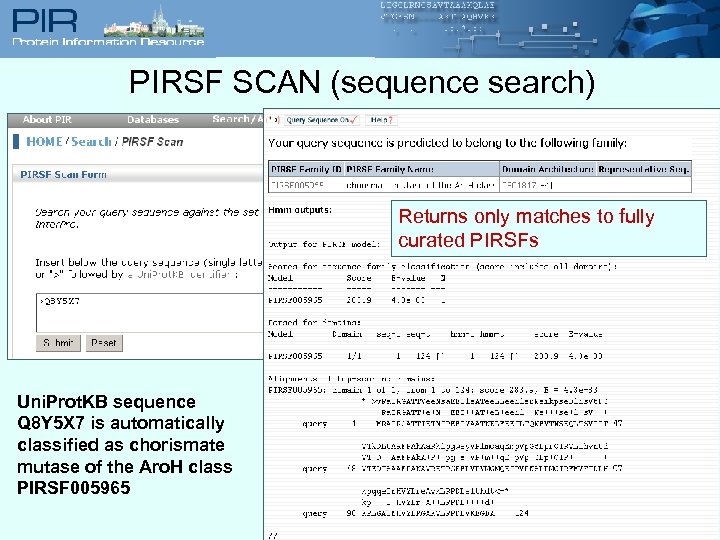
Task: Click the 'UniProtKB sequence Q8Y5X7' caption text
Action: [124, 444]
